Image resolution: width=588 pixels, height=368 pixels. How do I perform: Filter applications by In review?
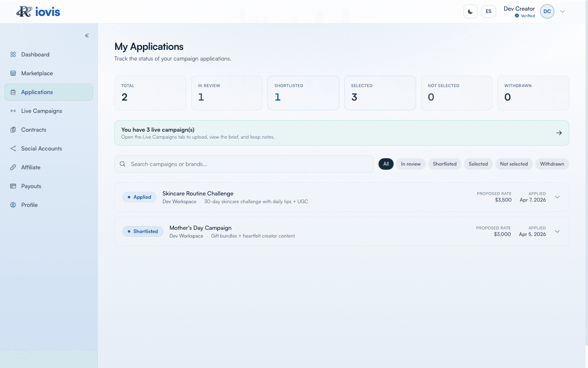[x=411, y=164]
